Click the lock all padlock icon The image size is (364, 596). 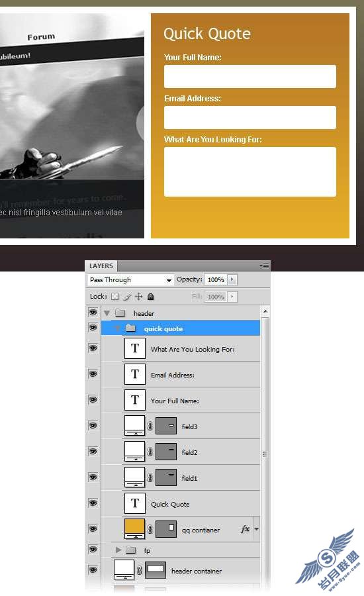pos(150,297)
